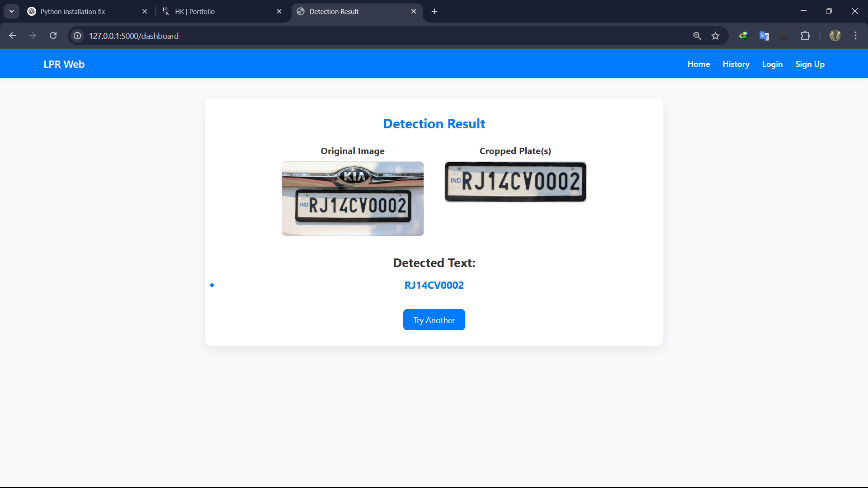Click the site information icon
The width and height of the screenshot is (868, 488).
(x=78, y=36)
